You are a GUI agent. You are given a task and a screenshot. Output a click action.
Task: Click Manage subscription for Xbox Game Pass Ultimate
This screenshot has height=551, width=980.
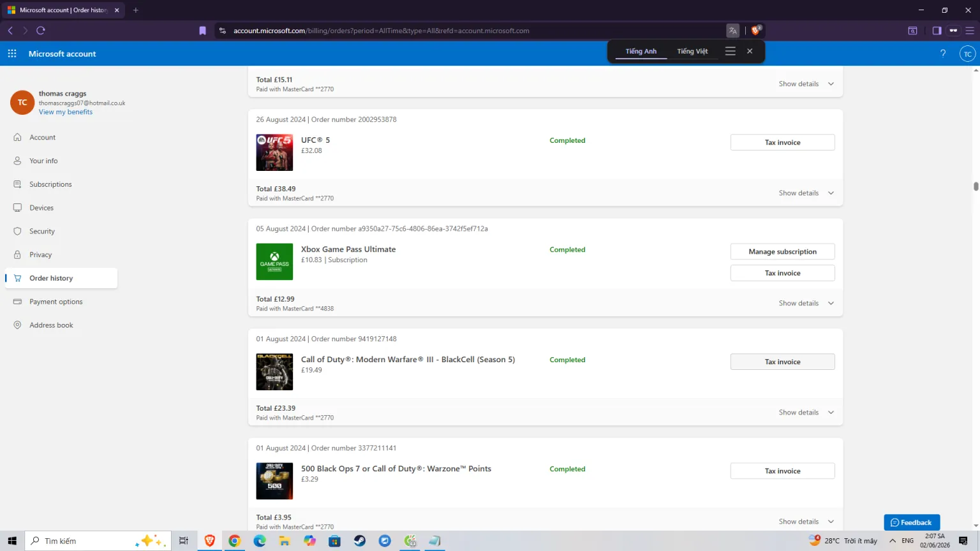click(782, 252)
